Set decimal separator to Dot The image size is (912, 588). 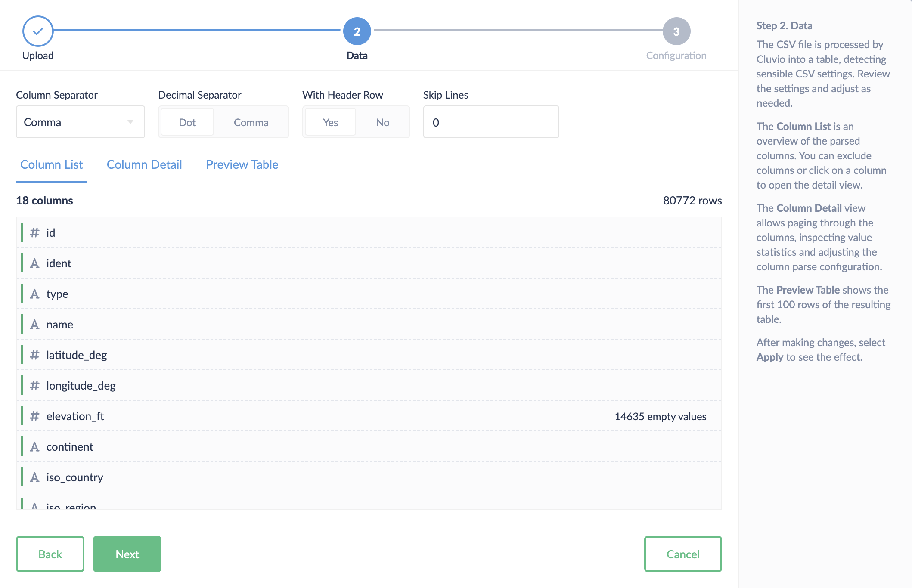pyautogui.click(x=187, y=122)
